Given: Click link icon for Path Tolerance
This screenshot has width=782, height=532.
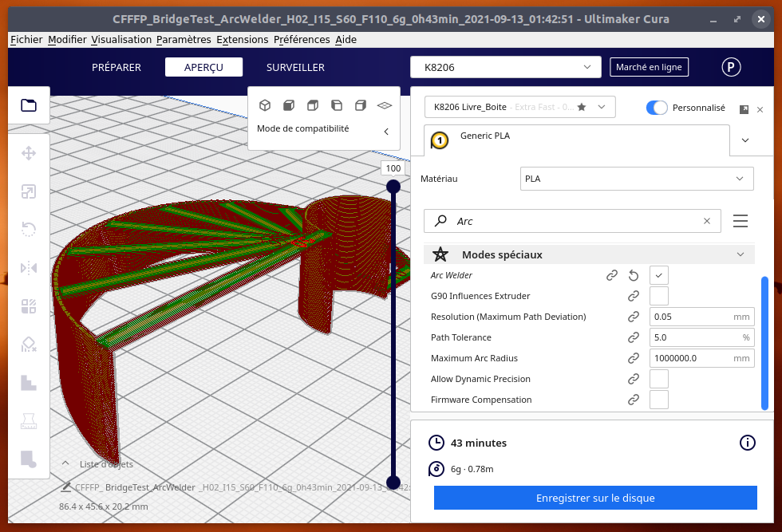Looking at the screenshot, I should [x=634, y=337].
